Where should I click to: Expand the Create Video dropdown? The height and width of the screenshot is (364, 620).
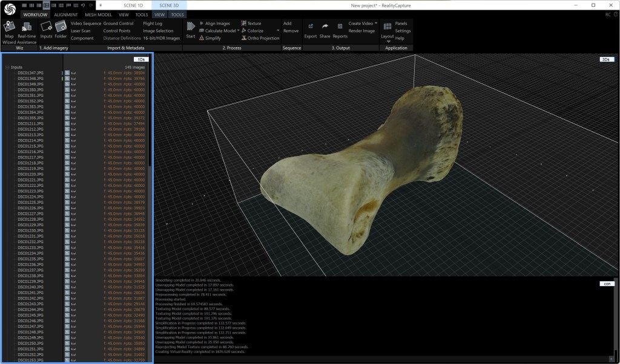(376, 24)
